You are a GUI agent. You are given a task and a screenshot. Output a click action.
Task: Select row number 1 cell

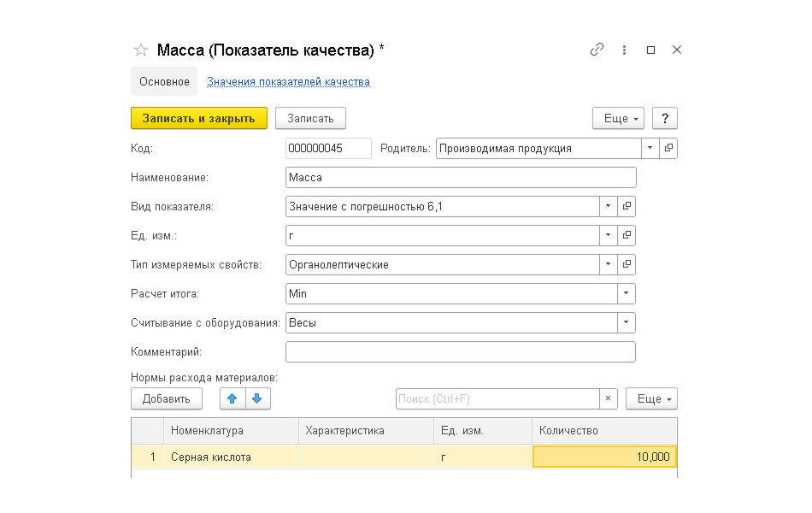pyautogui.click(x=148, y=457)
